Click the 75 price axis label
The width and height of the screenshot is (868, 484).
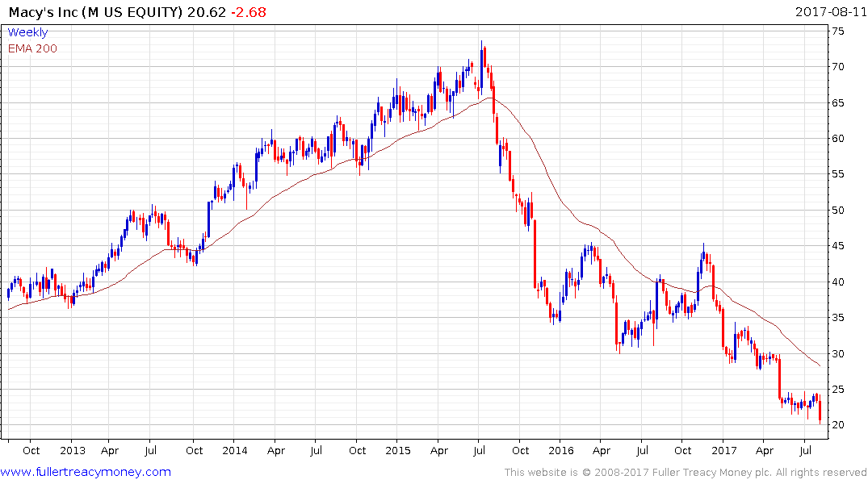838,31
